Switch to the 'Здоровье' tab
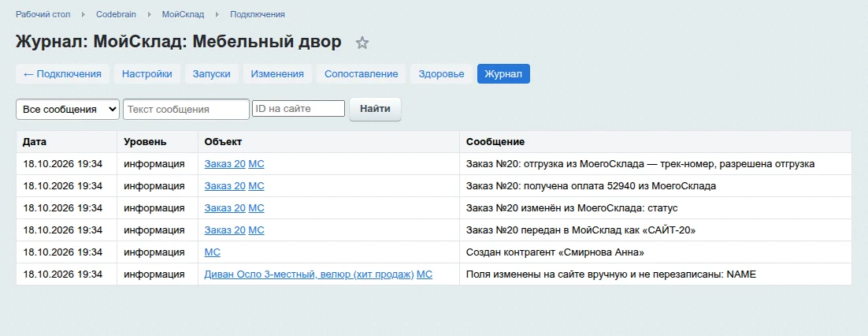 441,73
